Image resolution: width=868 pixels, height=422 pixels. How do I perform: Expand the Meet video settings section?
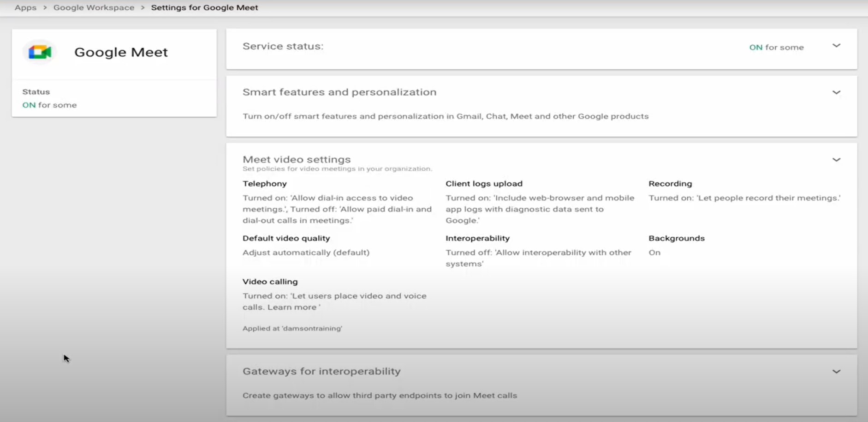837,159
